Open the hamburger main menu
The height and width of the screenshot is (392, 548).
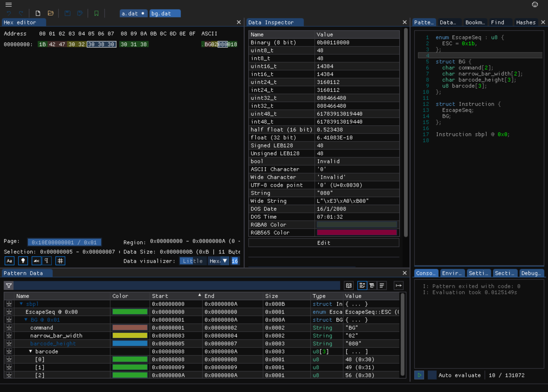pos(9,5)
